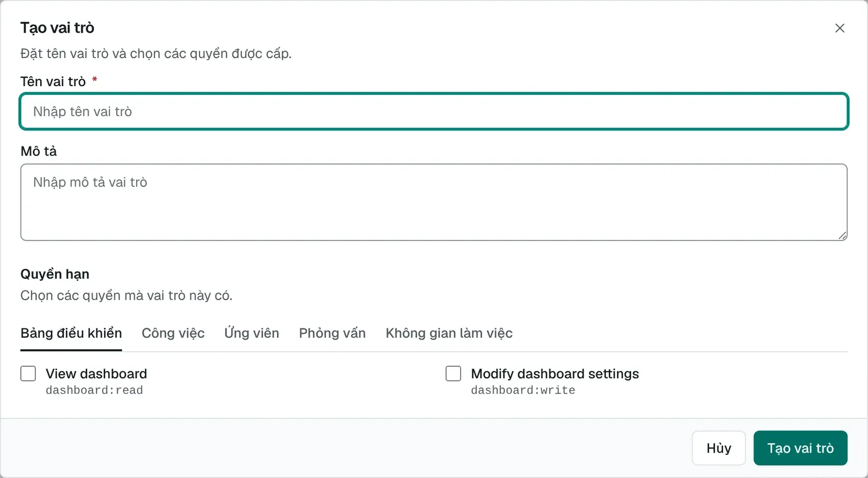Click the dashboard:write permission code

[523, 390]
